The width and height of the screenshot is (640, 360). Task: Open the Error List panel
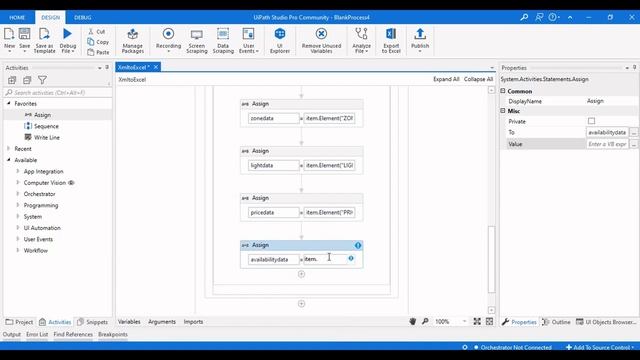coord(37,334)
